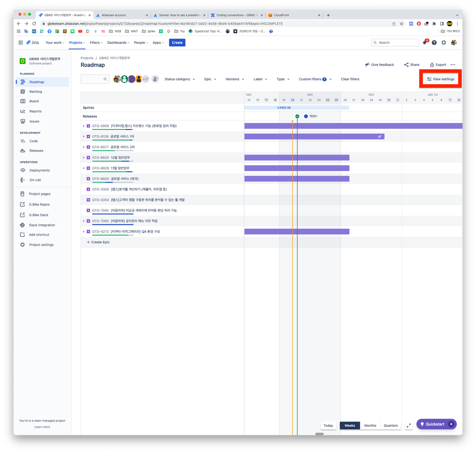Close the Quickstart panel button
Screen dimensions: 476x453
point(451,424)
